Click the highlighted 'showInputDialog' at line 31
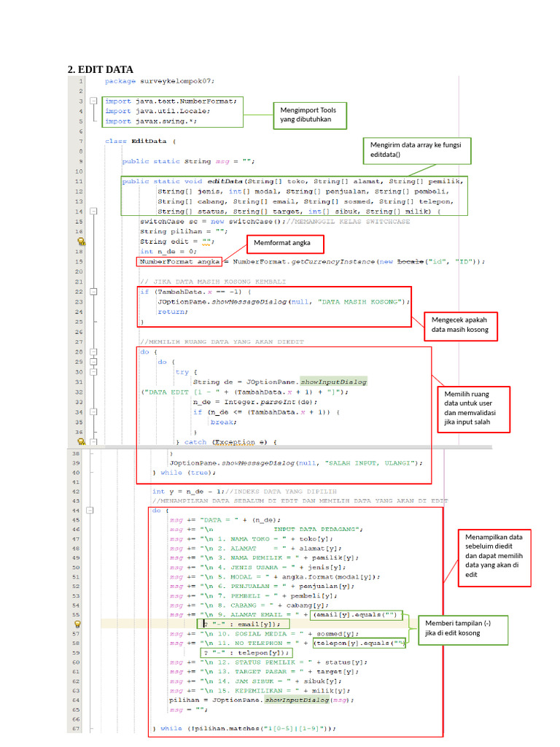The height and width of the screenshot is (747, 560). [333, 382]
